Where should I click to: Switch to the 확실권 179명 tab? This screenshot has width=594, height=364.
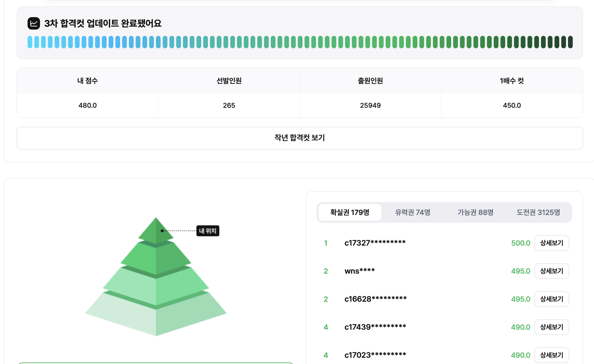tap(350, 212)
